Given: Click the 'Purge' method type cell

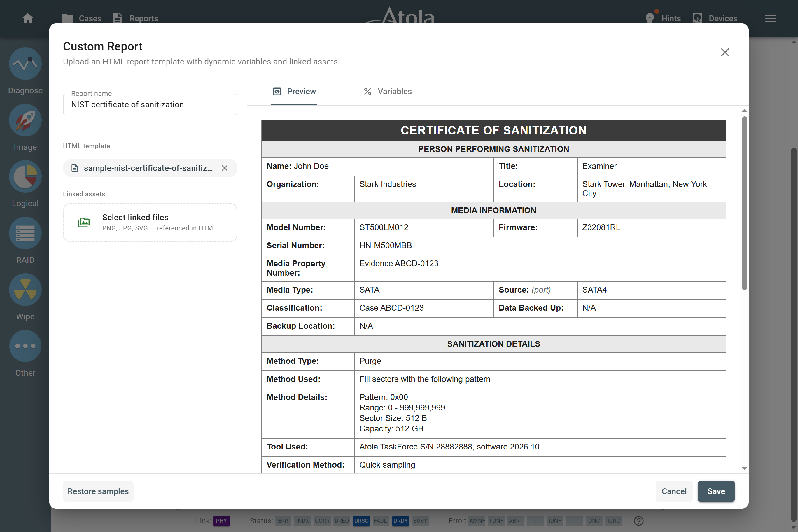Looking at the screenshot, I should [x=540, y=361].
